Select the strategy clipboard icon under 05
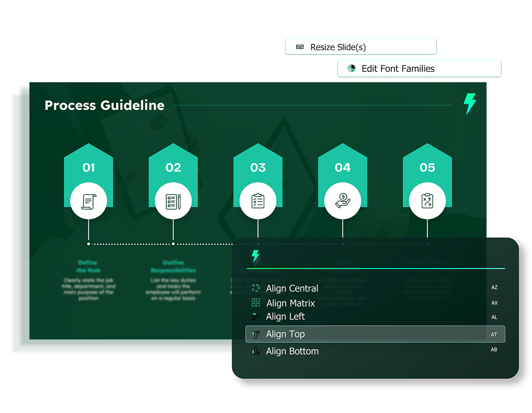Viewport: 532px width, 413px height. point(427,201)
